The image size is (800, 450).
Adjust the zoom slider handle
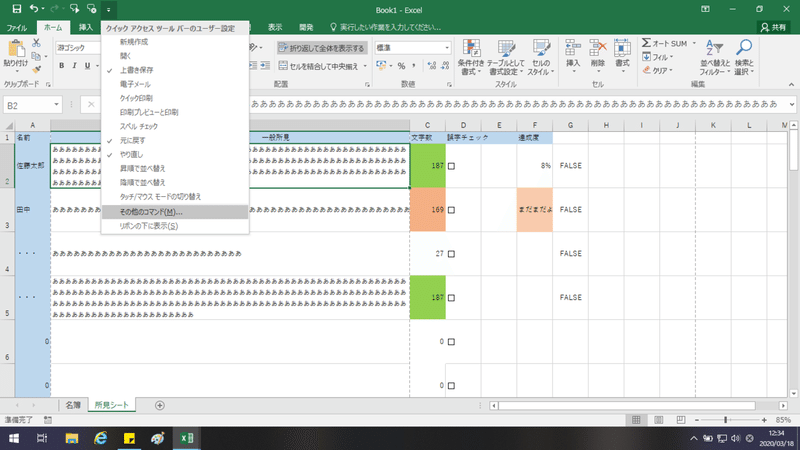point(726,420)
